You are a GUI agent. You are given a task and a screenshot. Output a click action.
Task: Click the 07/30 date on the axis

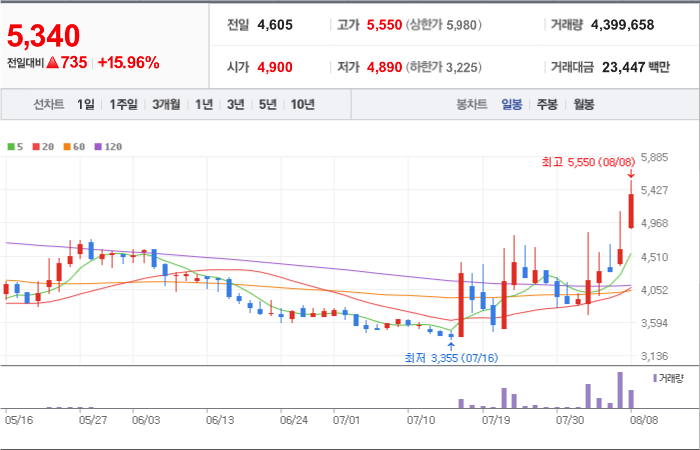pyautogui.click(x=569, y=421)
